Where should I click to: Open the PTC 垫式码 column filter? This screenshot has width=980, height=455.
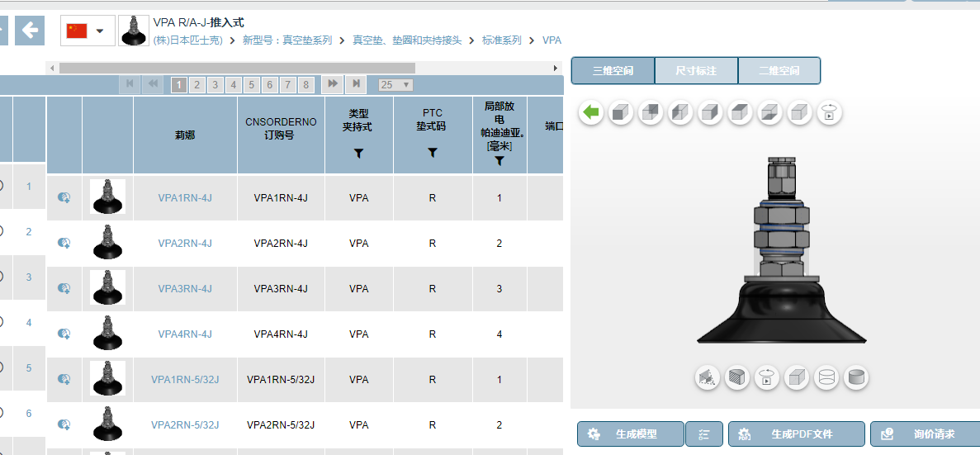coord(433,153)
